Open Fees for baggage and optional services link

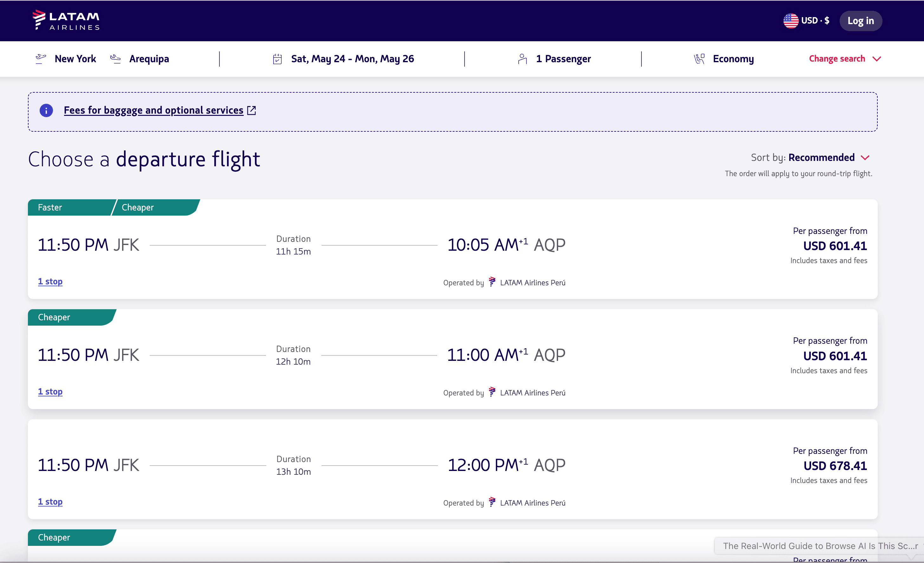tap(153, 110)
